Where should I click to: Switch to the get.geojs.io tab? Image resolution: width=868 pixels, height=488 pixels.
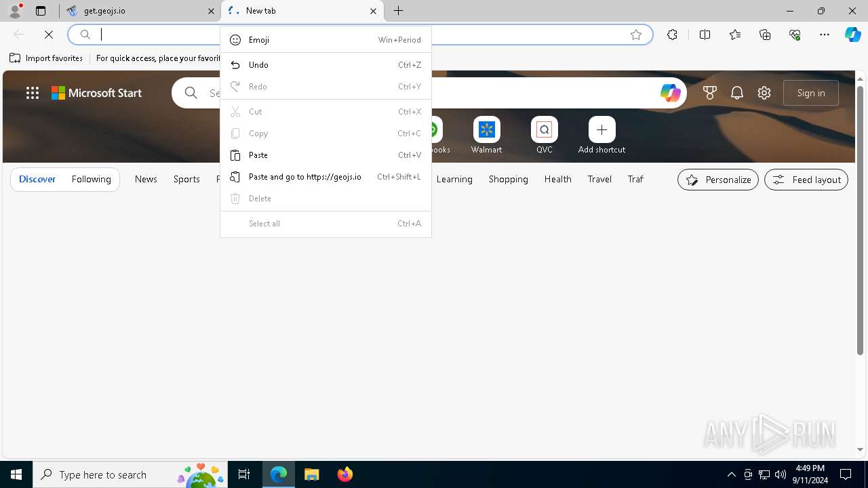(139, 11)
